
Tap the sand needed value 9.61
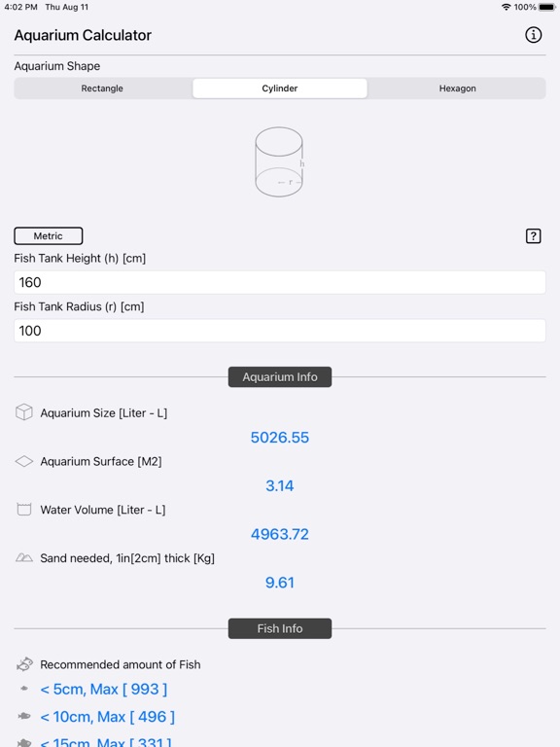point(280,583)
